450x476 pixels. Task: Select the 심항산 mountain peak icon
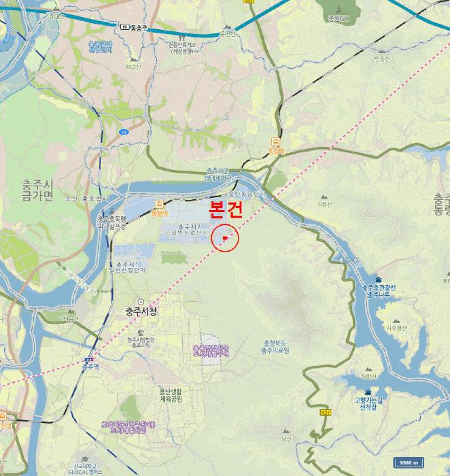[368, 369]
